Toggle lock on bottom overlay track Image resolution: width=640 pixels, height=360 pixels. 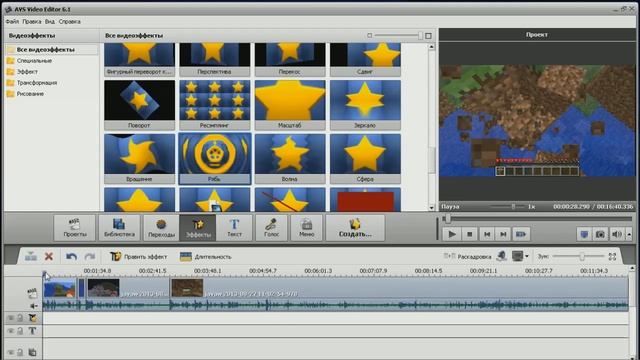click(20, 352)
